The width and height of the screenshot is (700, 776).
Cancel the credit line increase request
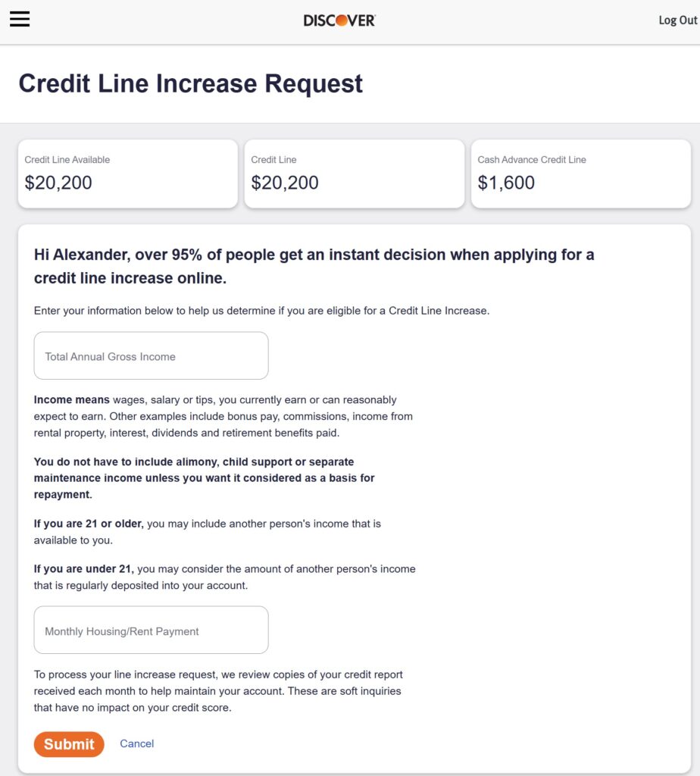coord(137,744)
